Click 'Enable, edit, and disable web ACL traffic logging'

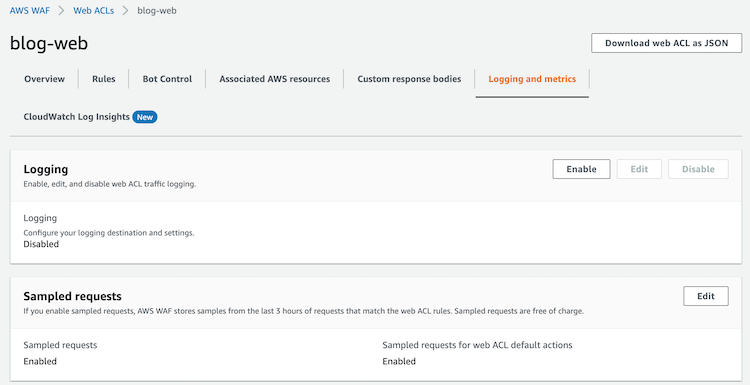tap(110, 184)
